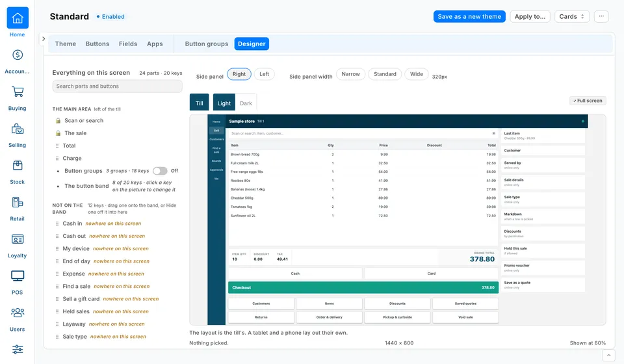The height and width of the screenshot is (364, 624).
Task: Select the Promo voucher panel card
Action: point(543,268)
